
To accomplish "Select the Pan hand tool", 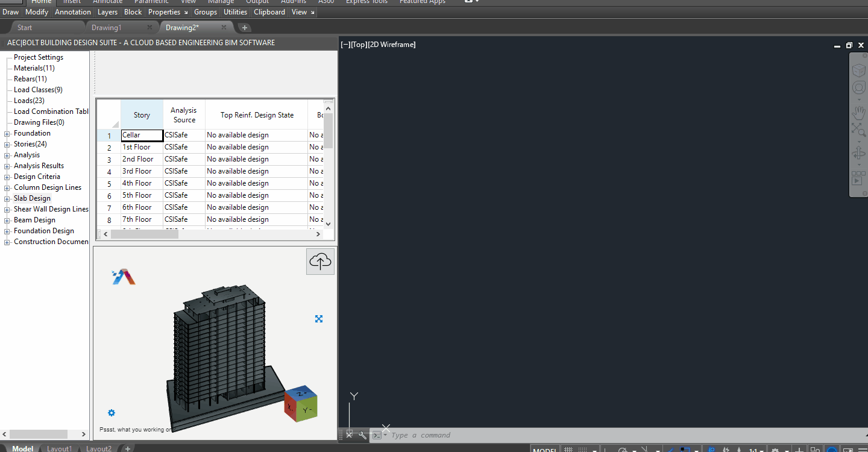I will pyautogui.click(x=858, y=113).
